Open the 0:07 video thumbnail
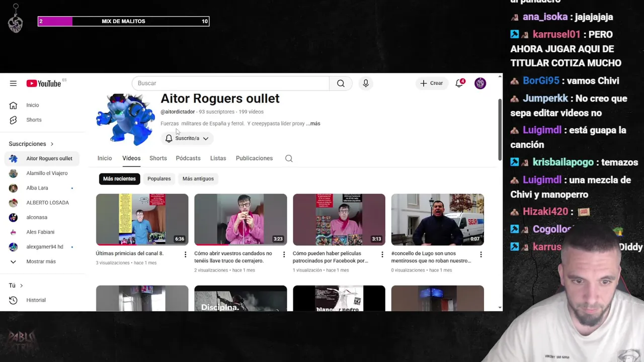Viewport: 644px width, 362px height. (x=438, y=220)
